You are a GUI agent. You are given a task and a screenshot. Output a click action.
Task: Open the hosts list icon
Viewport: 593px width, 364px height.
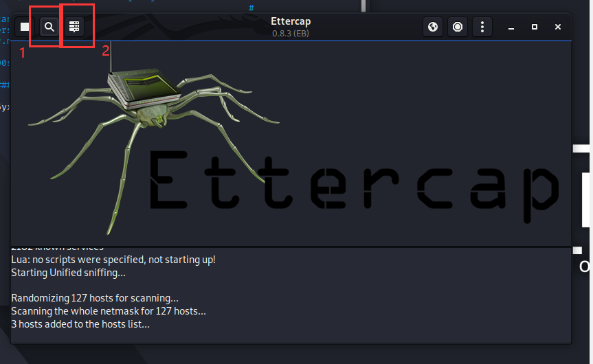point(74,27)
